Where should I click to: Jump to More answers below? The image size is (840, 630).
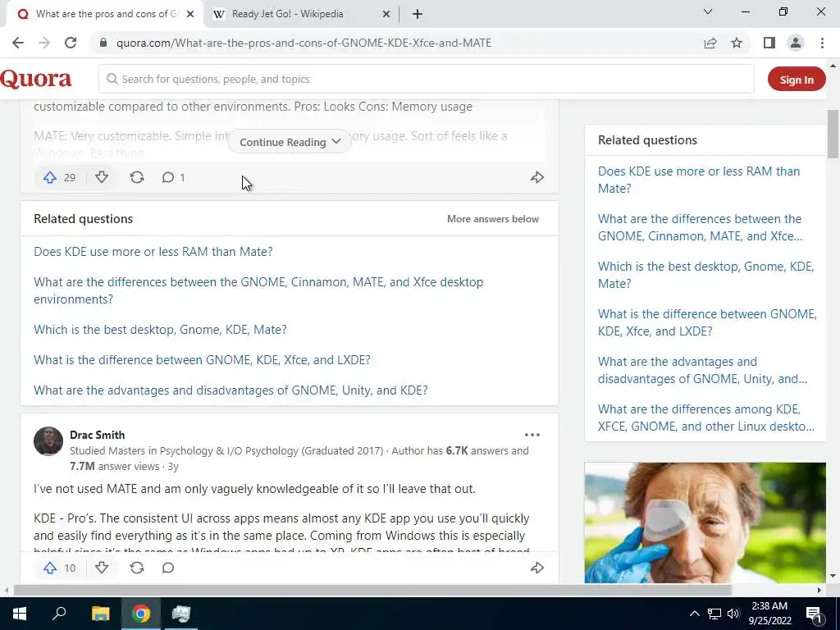(x=493, y=218)
